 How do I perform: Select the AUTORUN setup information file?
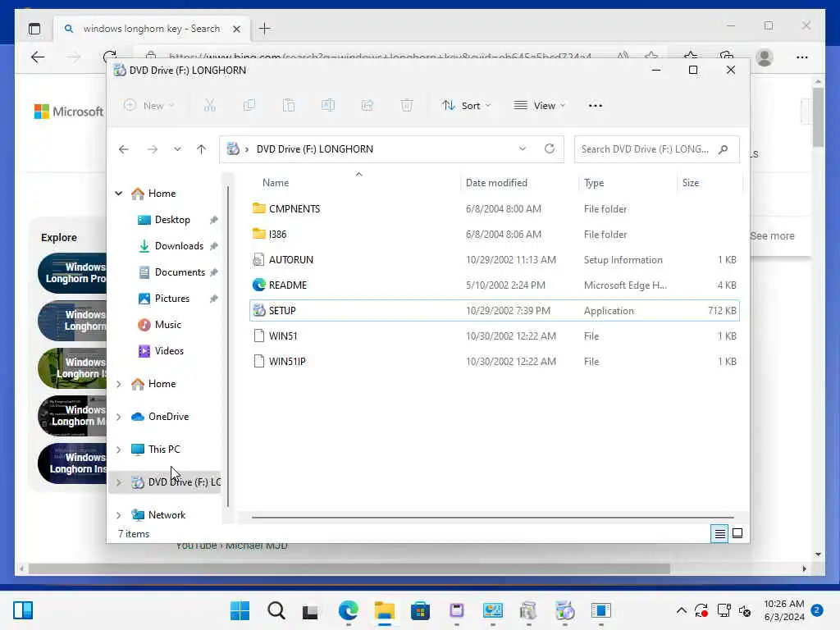click(494, 260)
